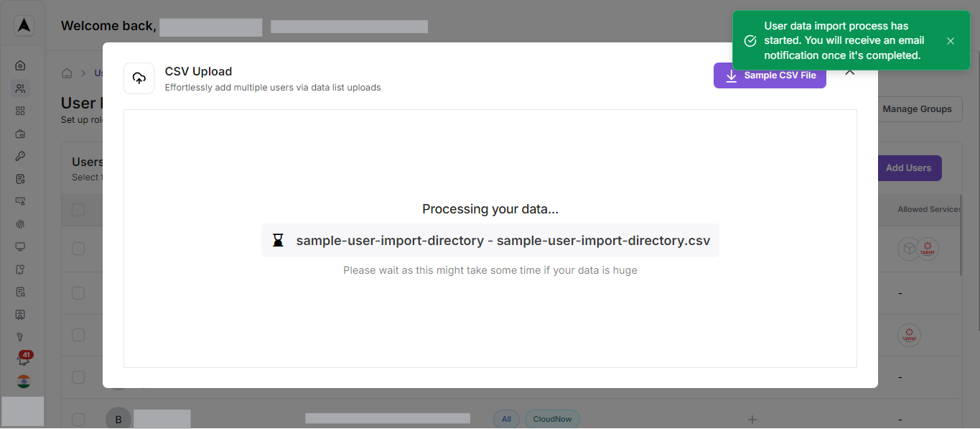The height and width of the screenshot is (429, 980).
Task: Click the home breadcrumb icon
Action: (67, 72)
